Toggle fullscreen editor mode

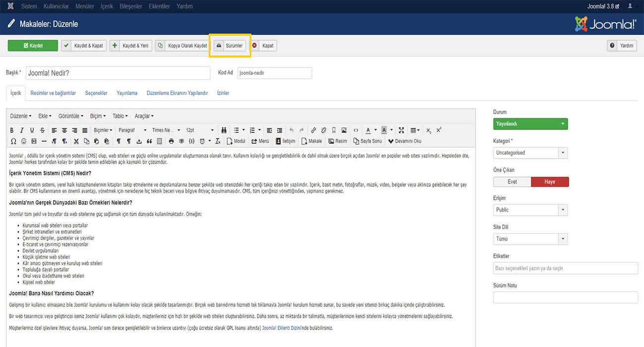point(401,130)
